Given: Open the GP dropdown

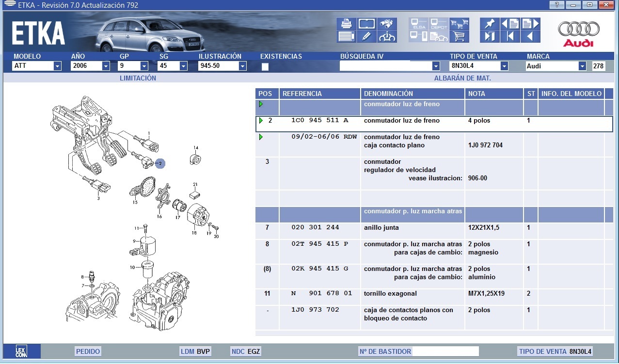Looking at the screenshot, I should (144, 66).
